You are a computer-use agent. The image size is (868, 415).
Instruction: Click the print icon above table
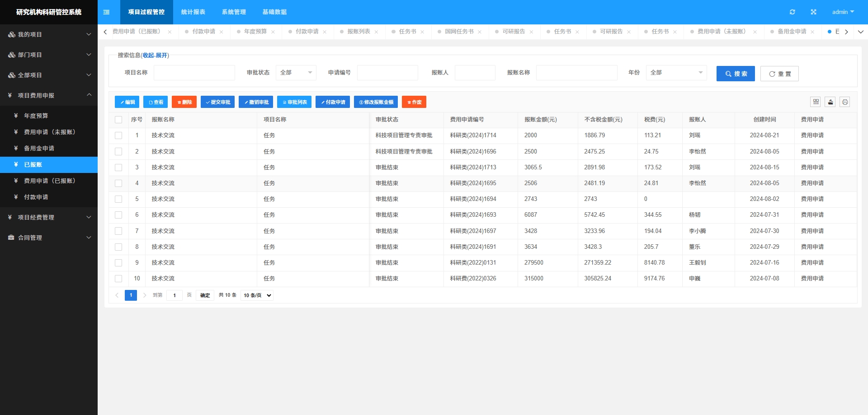pos(844,102)
